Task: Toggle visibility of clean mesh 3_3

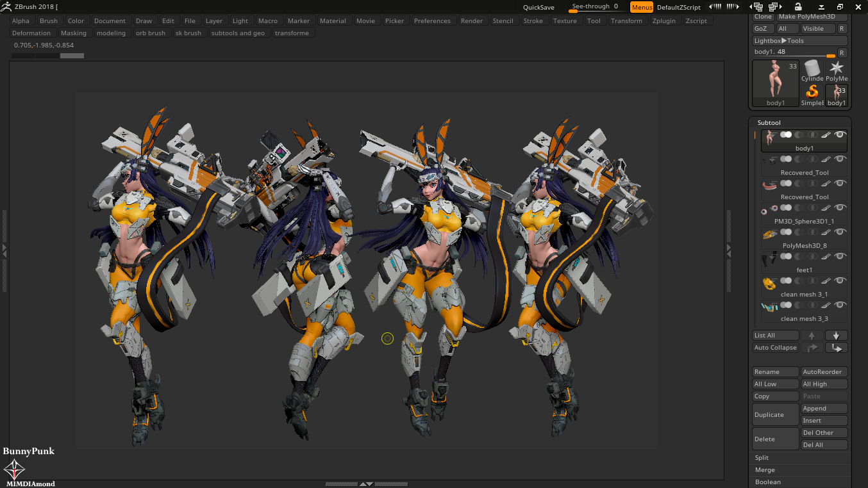Action: 840,305
